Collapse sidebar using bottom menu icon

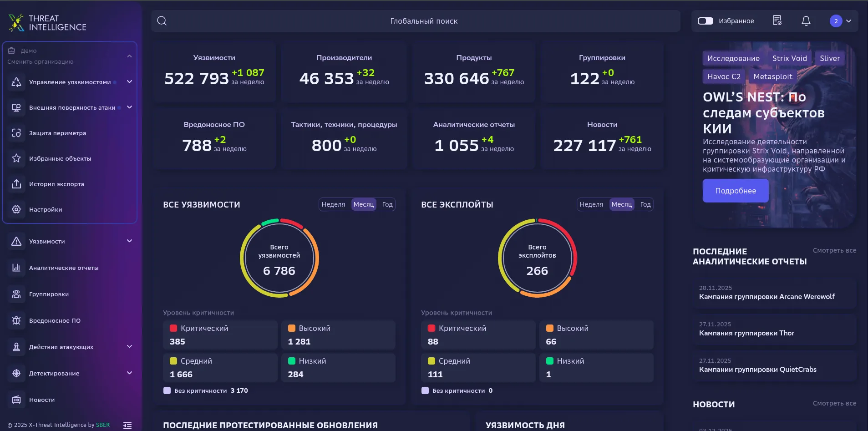tap(127, 425)
